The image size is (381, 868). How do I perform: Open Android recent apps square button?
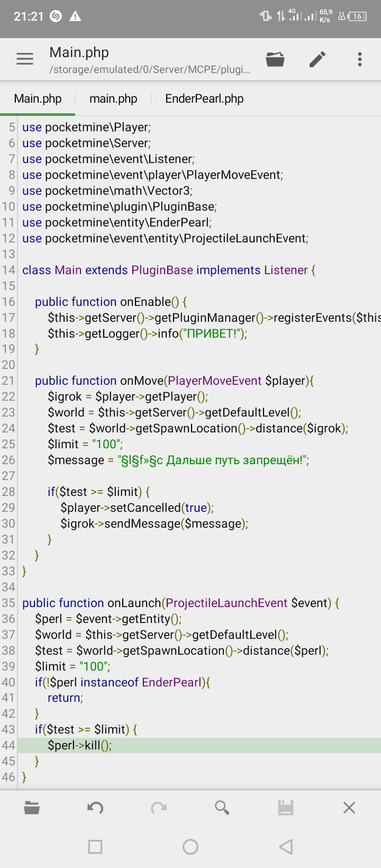click(x=95, y=847)
